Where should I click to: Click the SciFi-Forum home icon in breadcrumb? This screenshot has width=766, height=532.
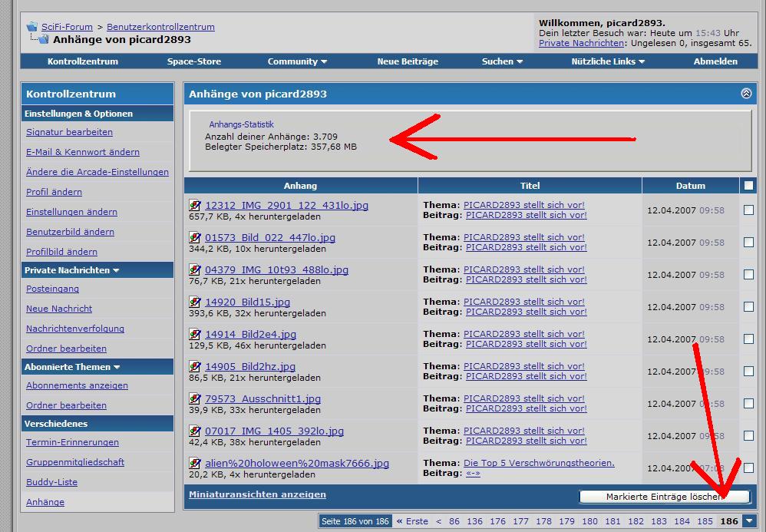click(x=32, y=27)
